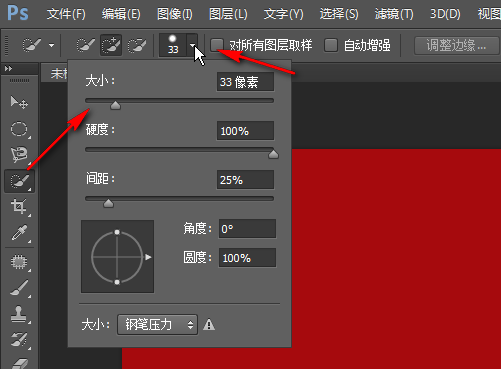This screenshot has width=501, height=369.
Task: Click the bottom roundness handle dot
Action: pyautogui.click(x=117, y=282)
